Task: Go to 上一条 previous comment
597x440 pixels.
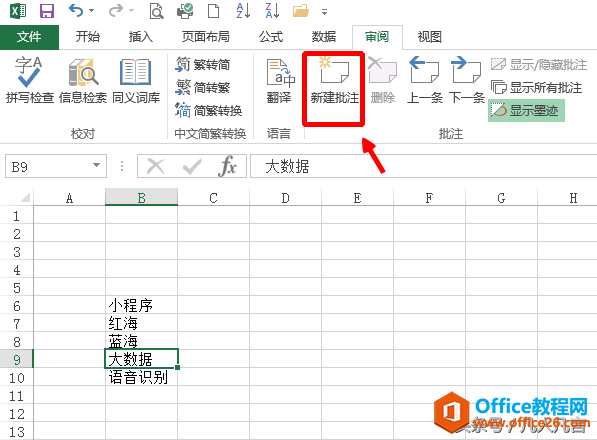Action: pyautogui.click(x=425, y=80)
